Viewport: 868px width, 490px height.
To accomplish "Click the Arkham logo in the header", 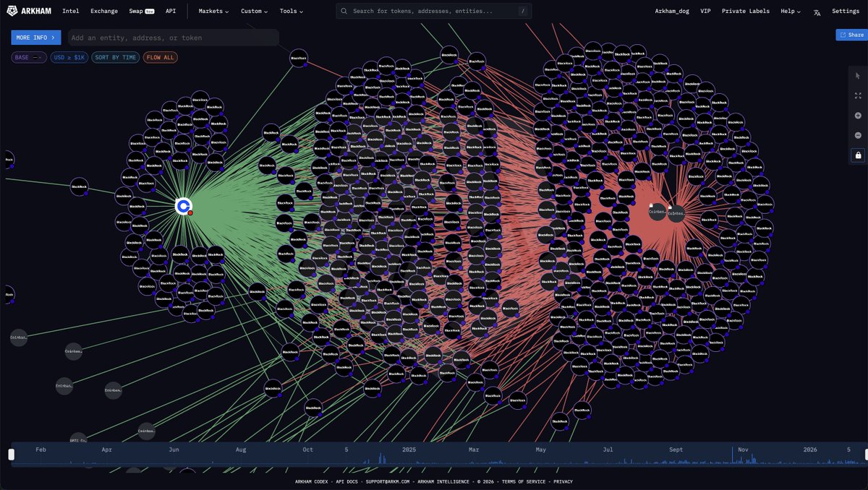I will (x=27, y=12).
